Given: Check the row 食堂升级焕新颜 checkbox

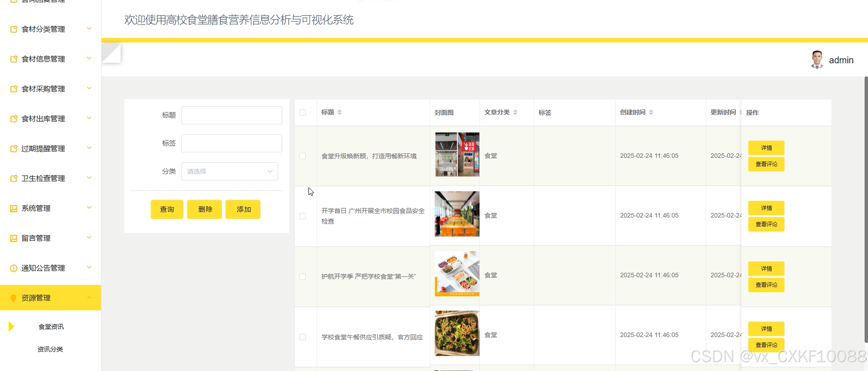Looking at the screenshot, I should pyautogui.click(x=303, y=156).
